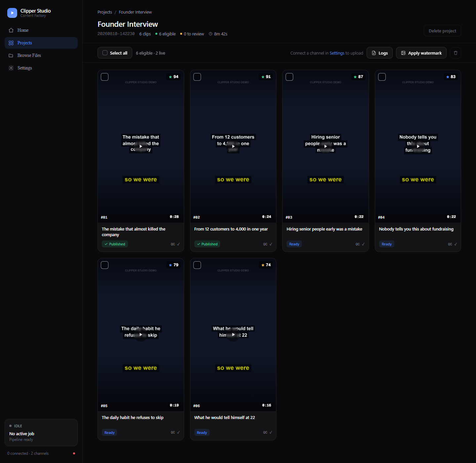Click Ready badge on fundraising clip
This screenshot has height=463, width=476.
(x=386, y=244)
